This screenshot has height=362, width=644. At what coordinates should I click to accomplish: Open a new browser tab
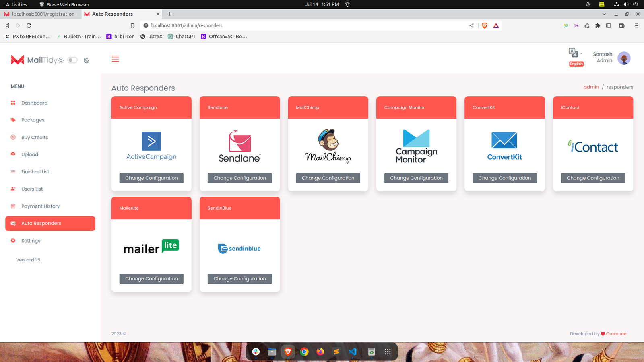[169, 14]
